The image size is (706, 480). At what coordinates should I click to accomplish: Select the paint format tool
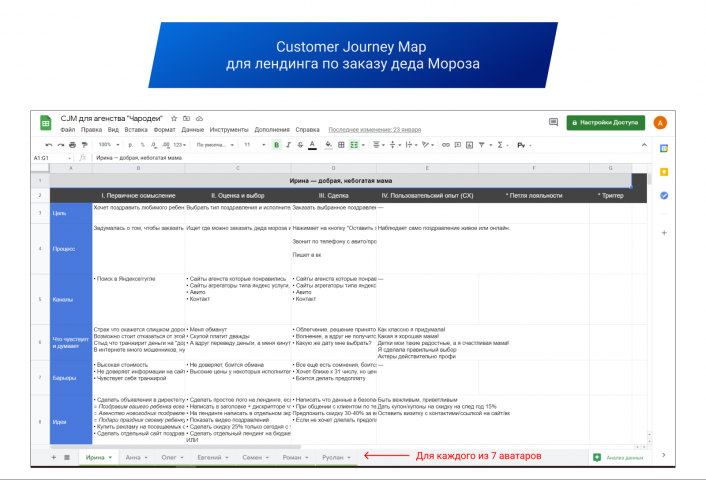tap(84, 145)
